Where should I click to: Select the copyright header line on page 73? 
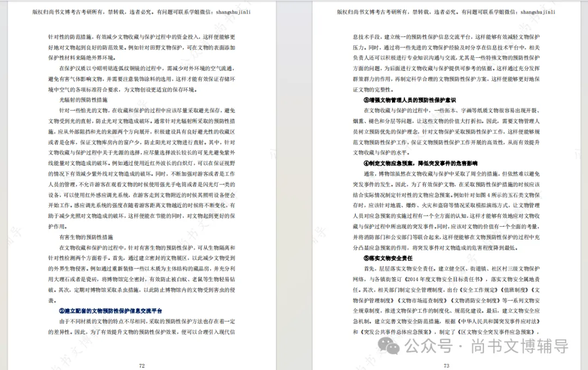click(446, 12)
